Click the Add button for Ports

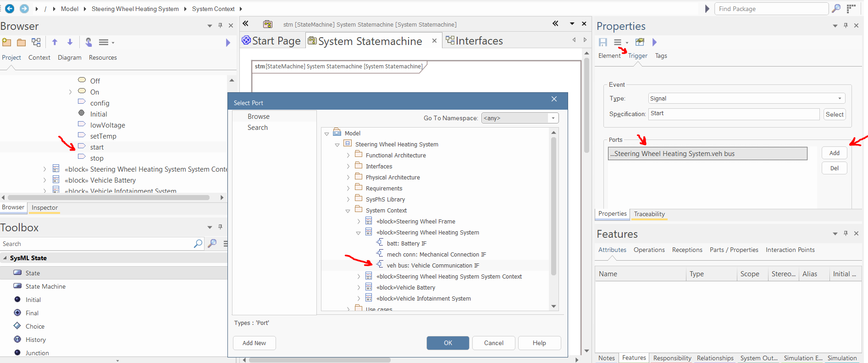[834, 153]
